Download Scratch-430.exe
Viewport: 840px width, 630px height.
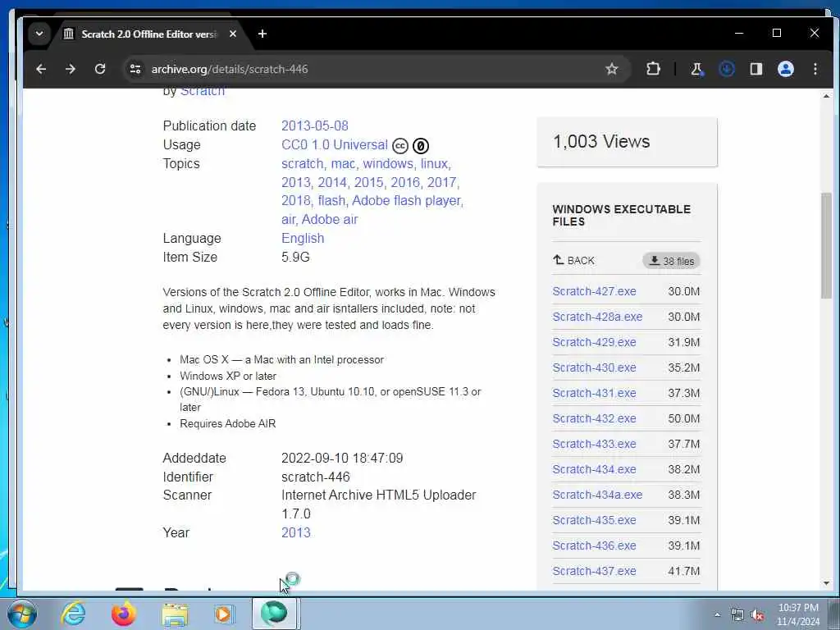(594, 367)
